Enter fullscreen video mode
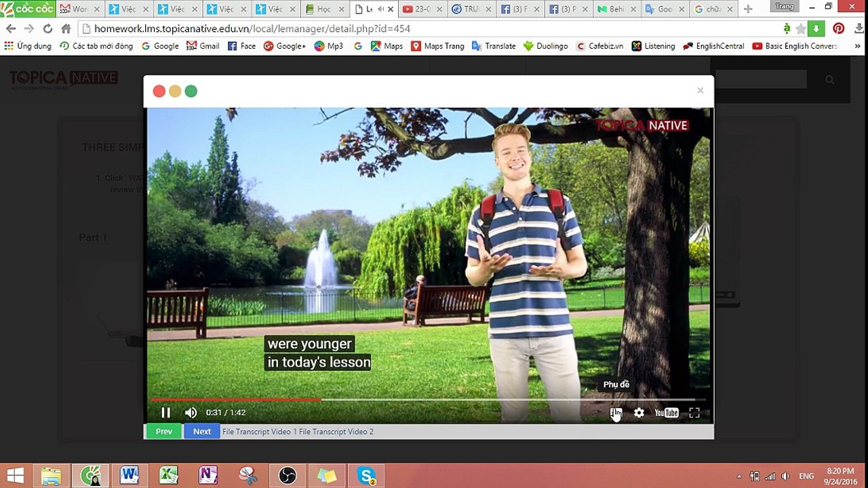This screenshot has height=488, width=868. 694,412
